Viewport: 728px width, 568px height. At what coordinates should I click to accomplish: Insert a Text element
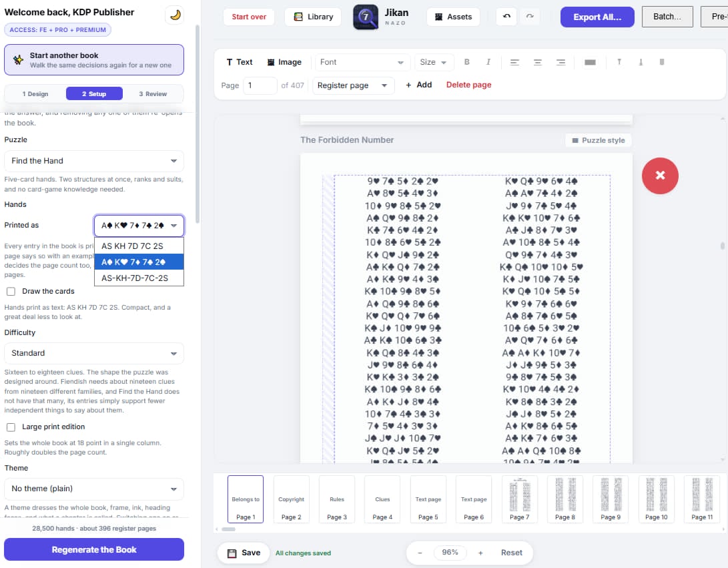[239, 62]
